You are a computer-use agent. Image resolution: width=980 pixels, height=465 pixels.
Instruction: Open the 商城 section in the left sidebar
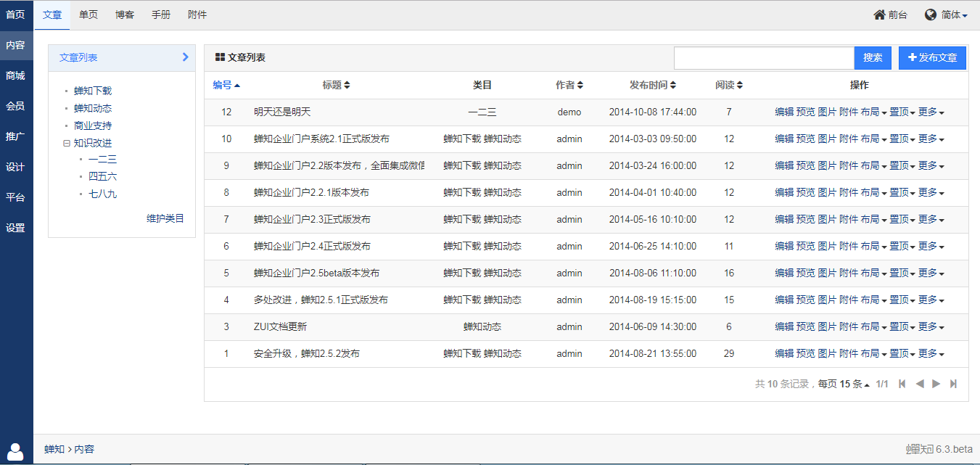[x=15, y=75]
